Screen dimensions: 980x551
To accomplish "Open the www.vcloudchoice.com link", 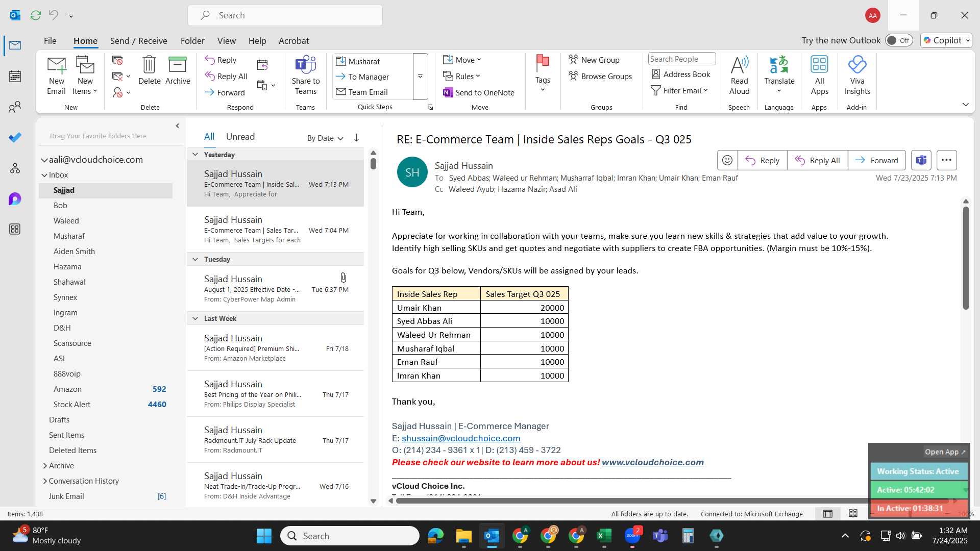I will (652, 462).
